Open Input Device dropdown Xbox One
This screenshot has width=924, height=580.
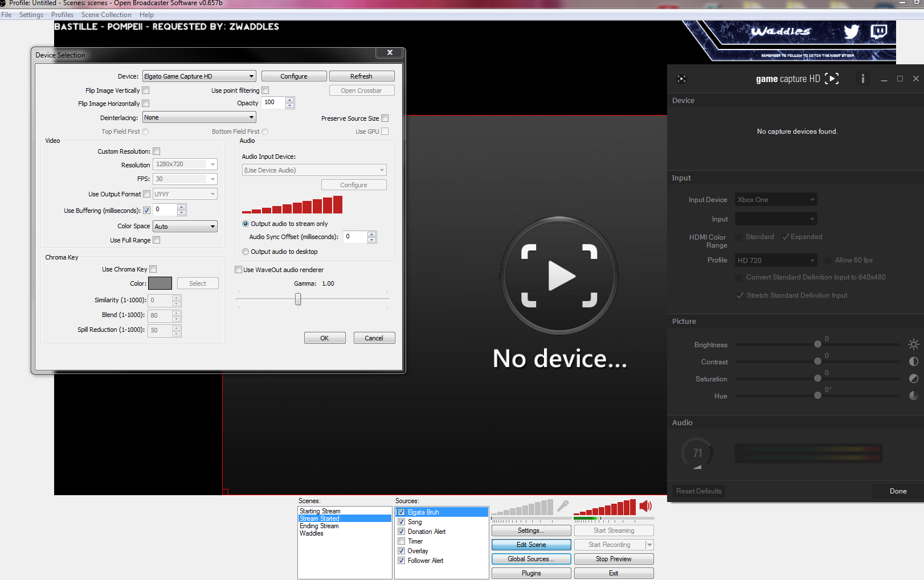click(776, 200)
